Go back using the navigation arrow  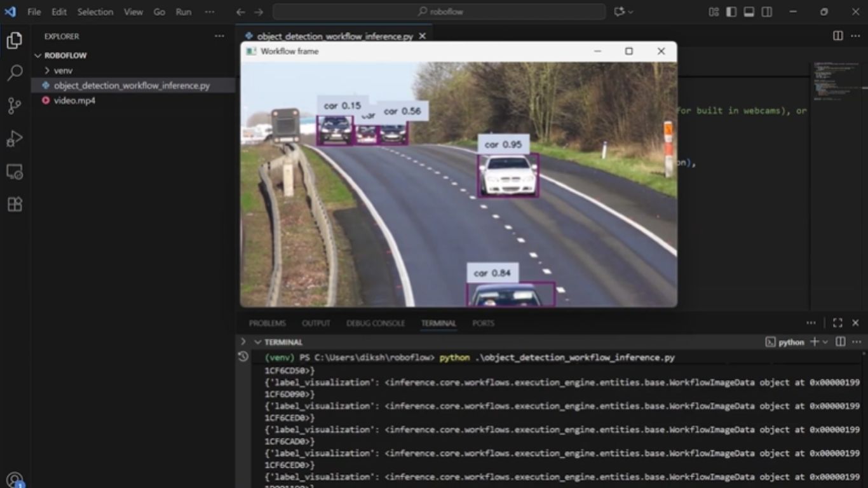(x=240, y=12)
